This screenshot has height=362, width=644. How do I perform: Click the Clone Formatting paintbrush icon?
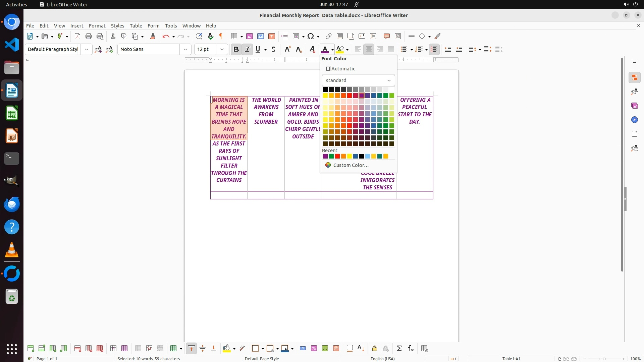coord(153,36)
